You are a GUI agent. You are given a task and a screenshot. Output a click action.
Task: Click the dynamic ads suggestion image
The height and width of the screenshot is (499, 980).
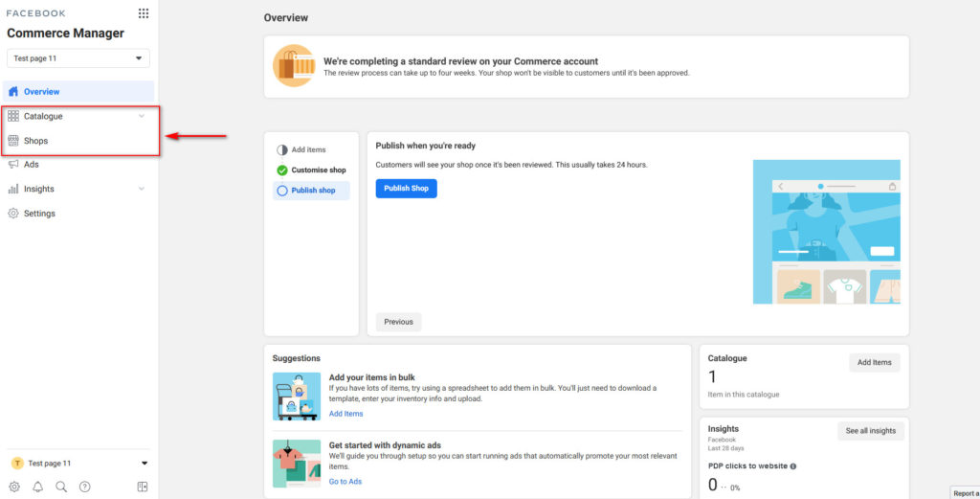point(297,464)
